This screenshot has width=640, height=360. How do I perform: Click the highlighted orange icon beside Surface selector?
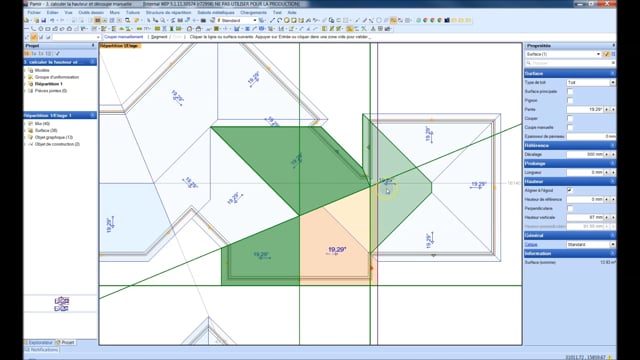tap(607, 54)
